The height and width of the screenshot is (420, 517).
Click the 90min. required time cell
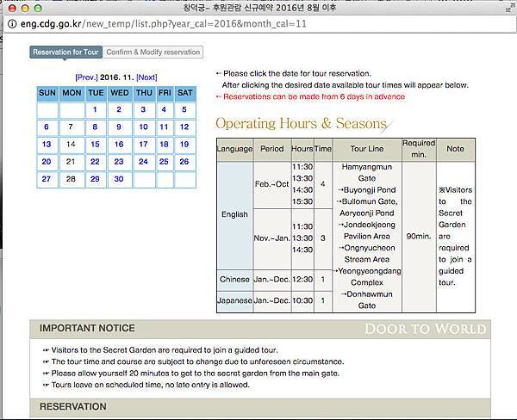(419, 237)
